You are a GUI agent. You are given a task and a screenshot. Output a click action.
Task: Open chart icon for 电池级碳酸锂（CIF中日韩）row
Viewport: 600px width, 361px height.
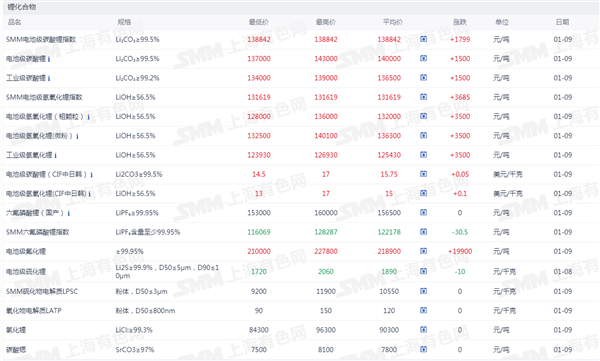click(x=423, y=174)
